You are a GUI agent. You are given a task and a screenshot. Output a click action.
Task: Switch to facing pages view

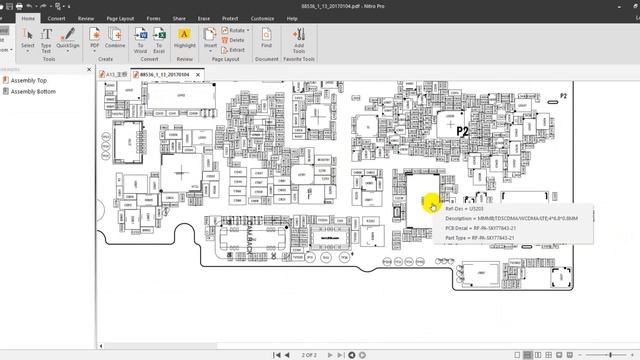[x=538, y=355]
